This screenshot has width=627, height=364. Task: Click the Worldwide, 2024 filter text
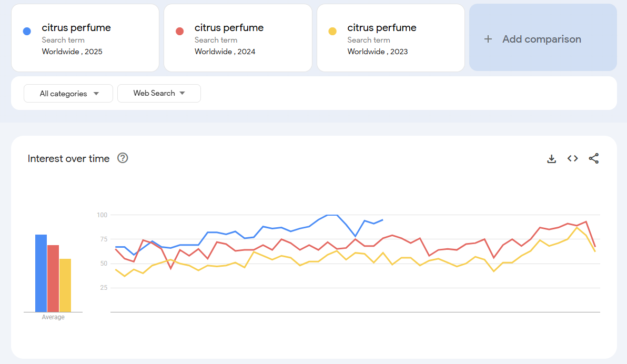[225, 52]
